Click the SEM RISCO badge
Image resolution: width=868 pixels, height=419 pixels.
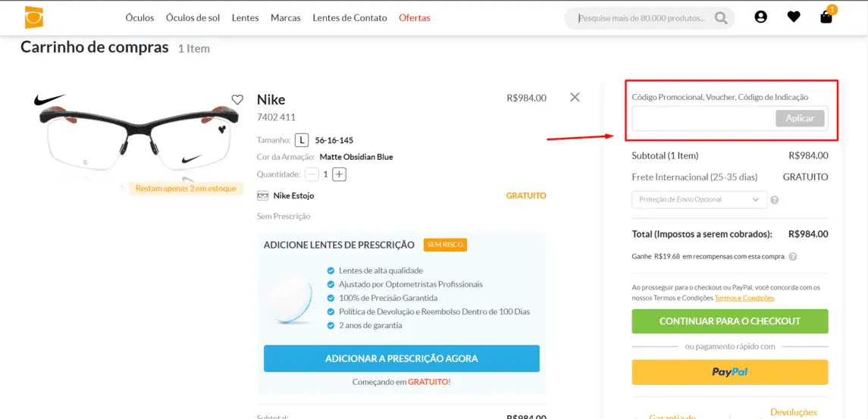(445, 245)
